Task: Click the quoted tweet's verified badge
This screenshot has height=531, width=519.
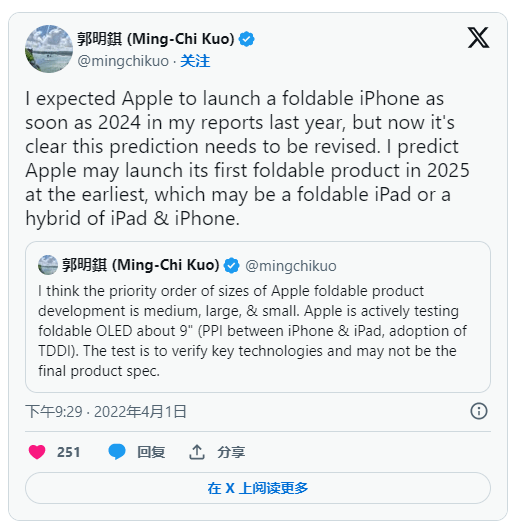Action: tap(232, 265)
